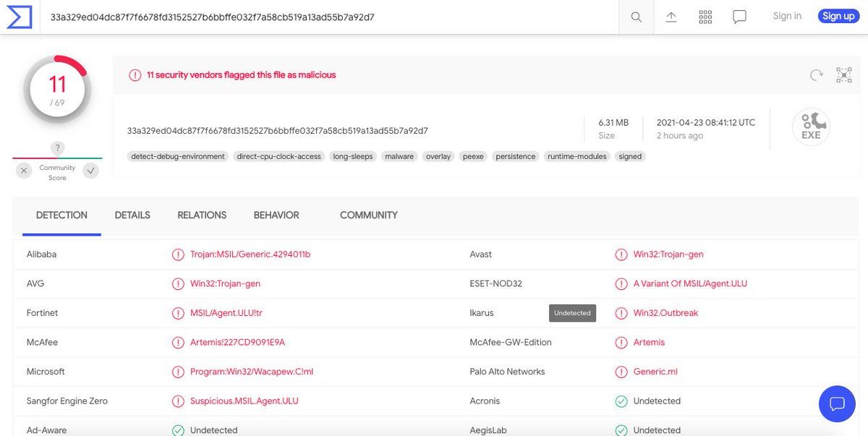This screenshot has height=436, width=868.
Task: Click the Palo Alto Networks warning icon
Action: 621,372
